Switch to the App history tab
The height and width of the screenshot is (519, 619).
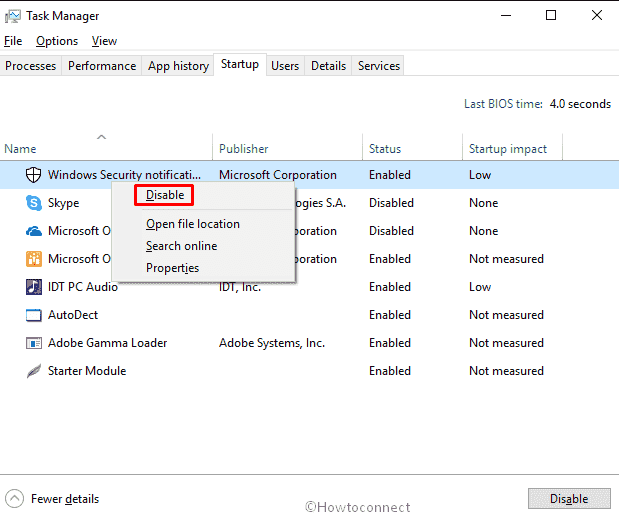click(x=178, y=66)
